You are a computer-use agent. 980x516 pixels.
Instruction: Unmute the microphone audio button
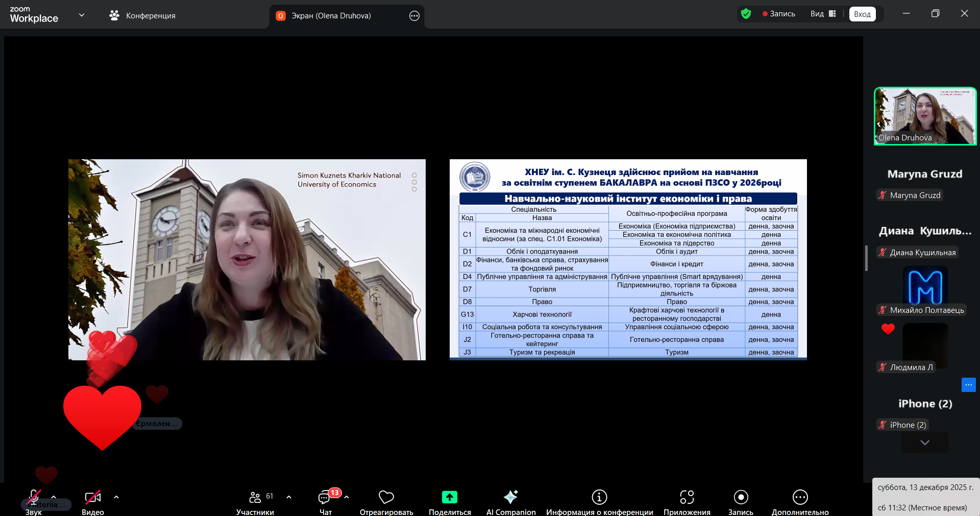tap(34, 497)
